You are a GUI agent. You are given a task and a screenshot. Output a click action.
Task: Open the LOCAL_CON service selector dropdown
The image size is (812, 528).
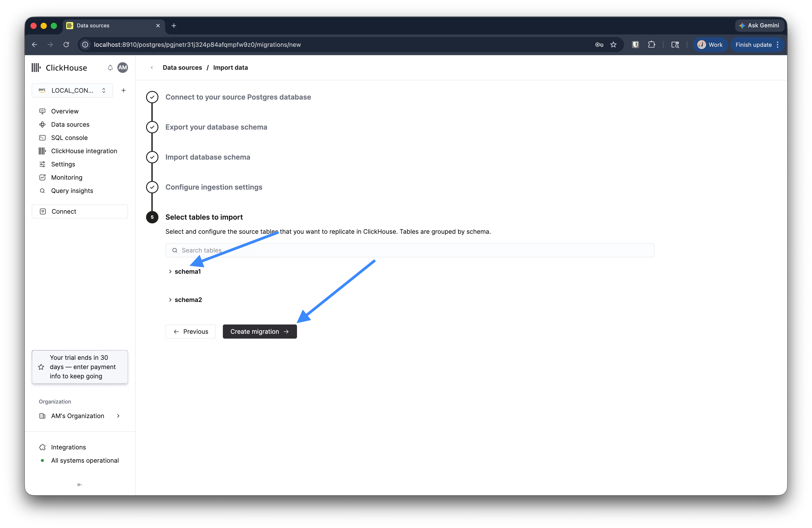pos(72,91)
